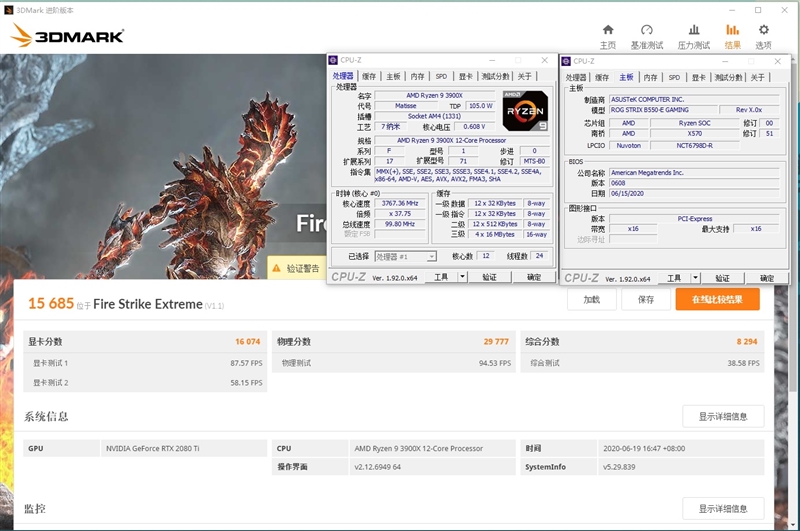Open the 显卡 tab in right CPU-Z

[698, 78]
